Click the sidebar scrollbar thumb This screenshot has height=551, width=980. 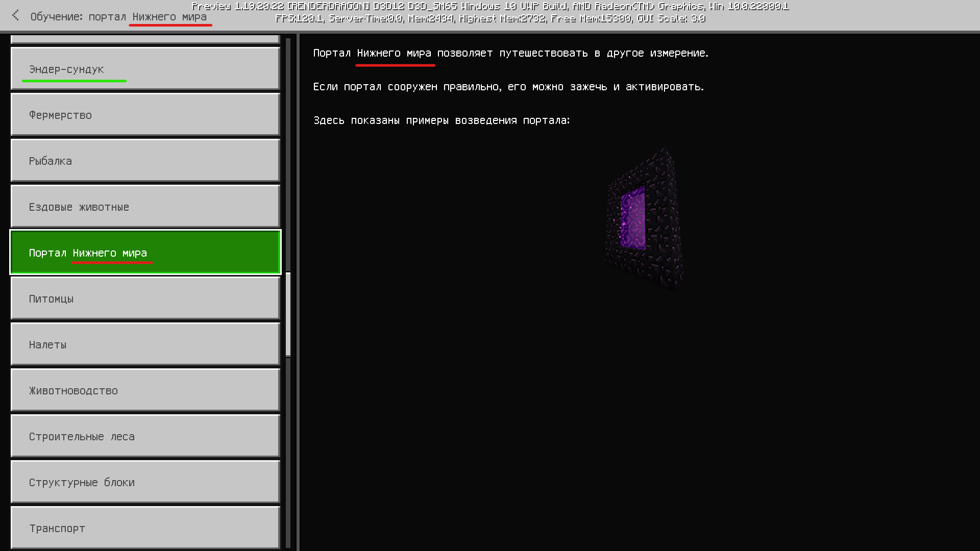tap(288, 314)
